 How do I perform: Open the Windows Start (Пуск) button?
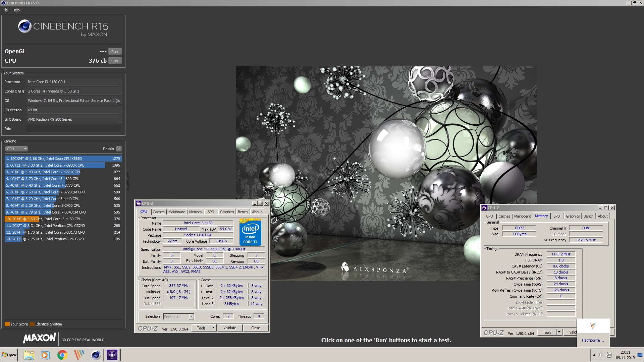pyautogui.click(x=9, y=355)
